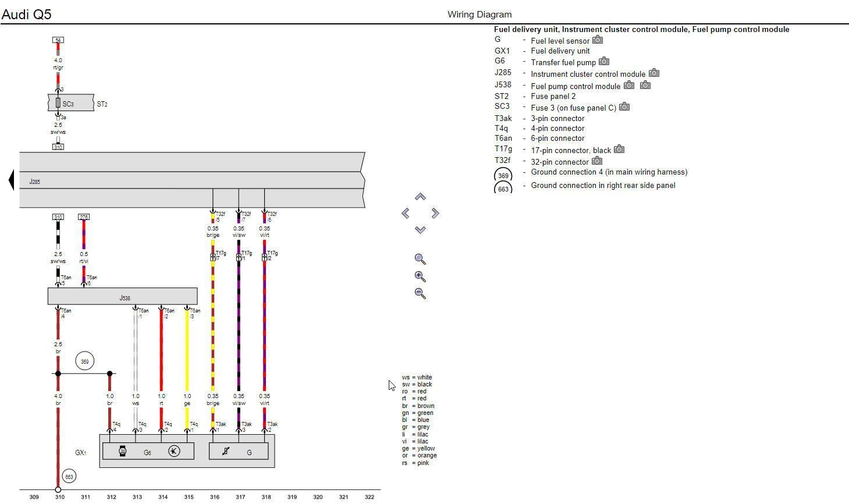Click the plain magnifier icon above zoom in
This screenshot has height=504, width=849.
click(420, 259)
